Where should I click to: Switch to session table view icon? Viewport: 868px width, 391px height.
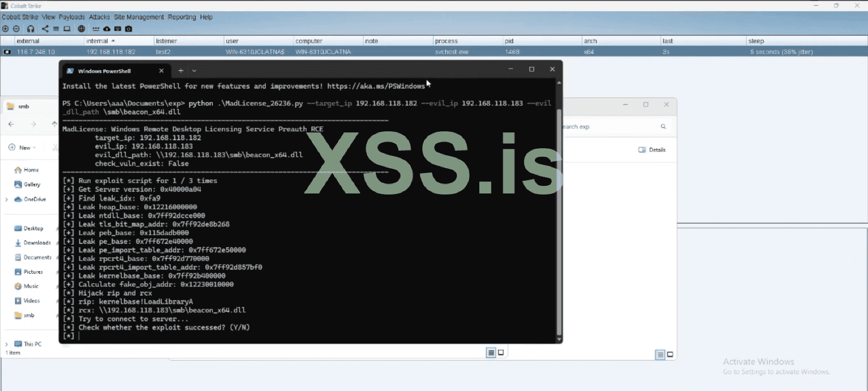[56, 29]
